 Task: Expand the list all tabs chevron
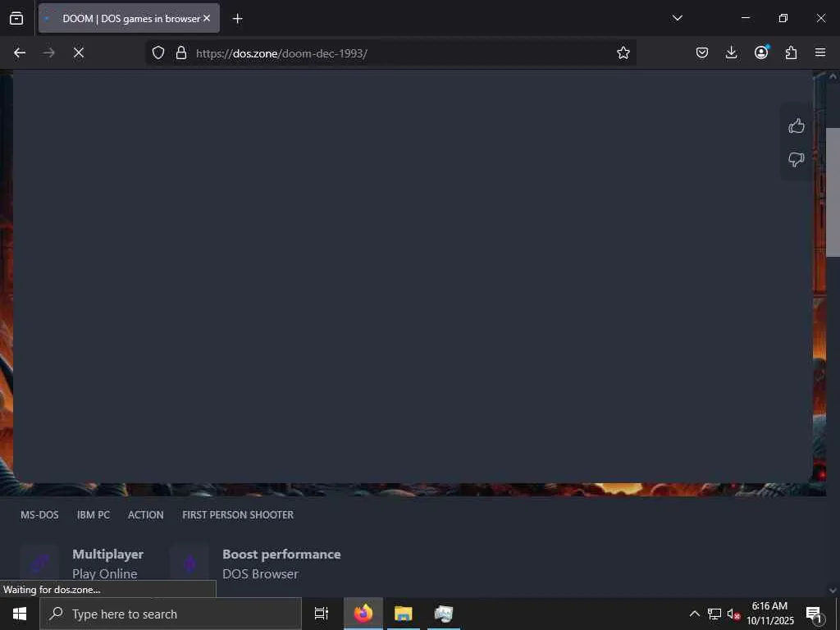(x=677, y=18)
